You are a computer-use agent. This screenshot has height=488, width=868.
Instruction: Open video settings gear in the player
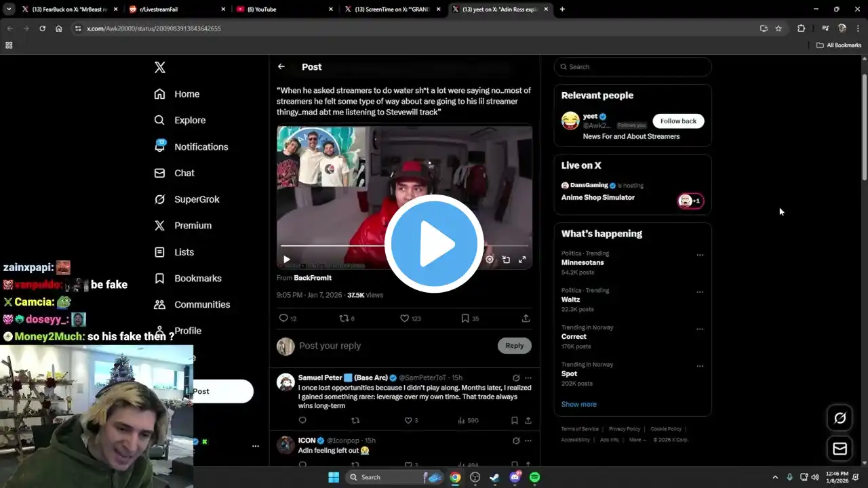tap(490, 260)
